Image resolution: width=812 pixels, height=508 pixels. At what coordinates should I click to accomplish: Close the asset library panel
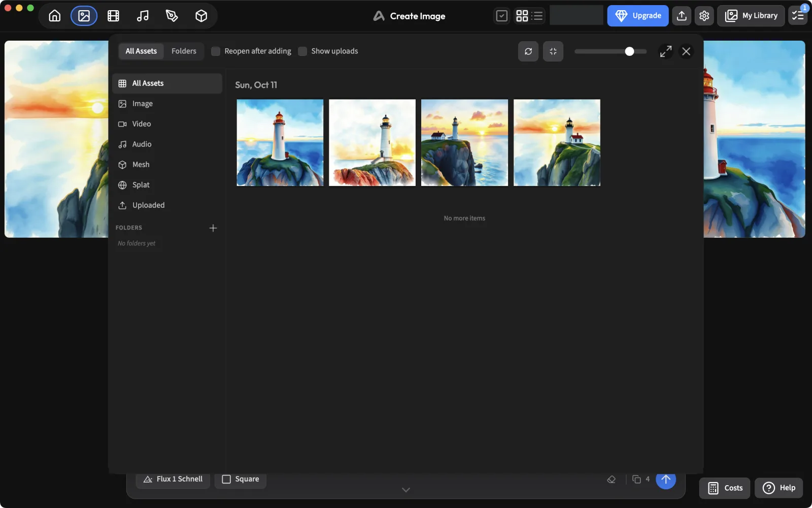686,51
